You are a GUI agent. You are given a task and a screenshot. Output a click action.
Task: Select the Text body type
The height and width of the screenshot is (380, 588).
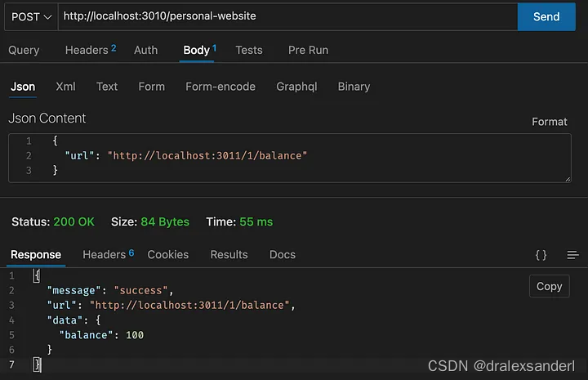107,87
